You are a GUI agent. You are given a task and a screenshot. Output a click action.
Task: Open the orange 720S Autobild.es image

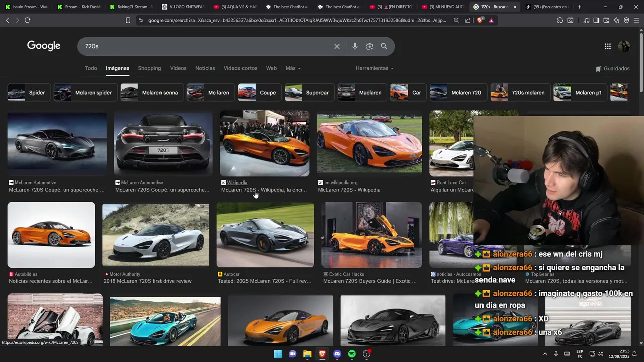(51, 235)
